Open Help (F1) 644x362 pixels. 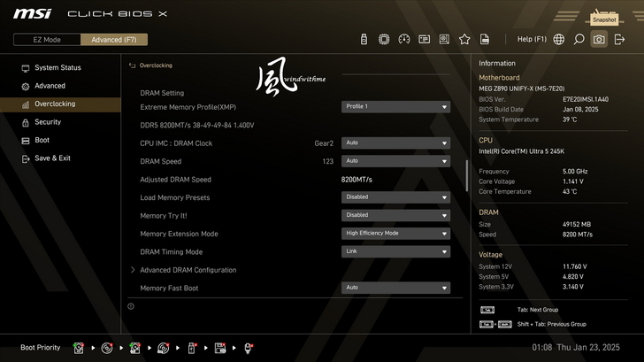click(532, 39)
